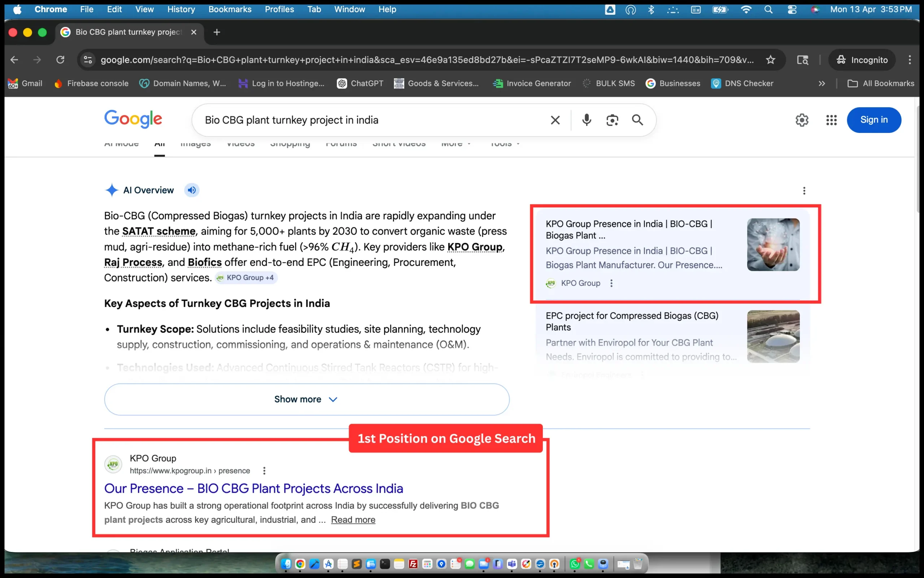Close the Bio CBG plant turnkey project tab
This screenshot has width=924, height=578.
[193, 32]
